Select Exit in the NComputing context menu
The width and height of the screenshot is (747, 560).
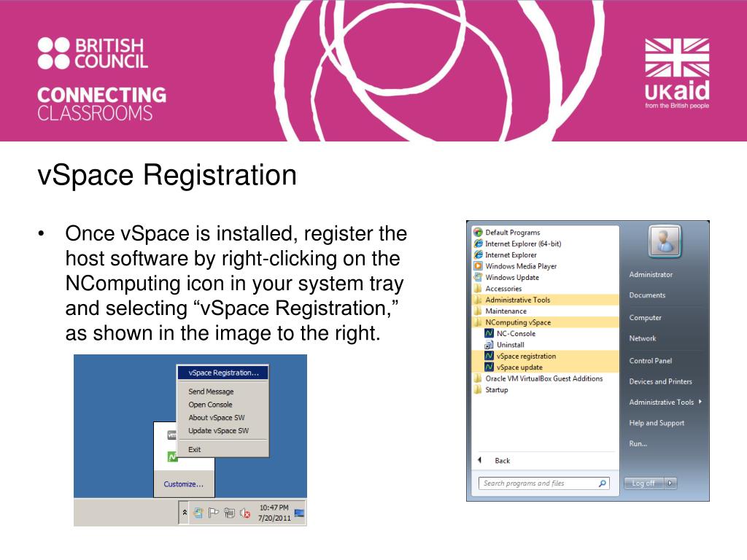pos(194,449)
